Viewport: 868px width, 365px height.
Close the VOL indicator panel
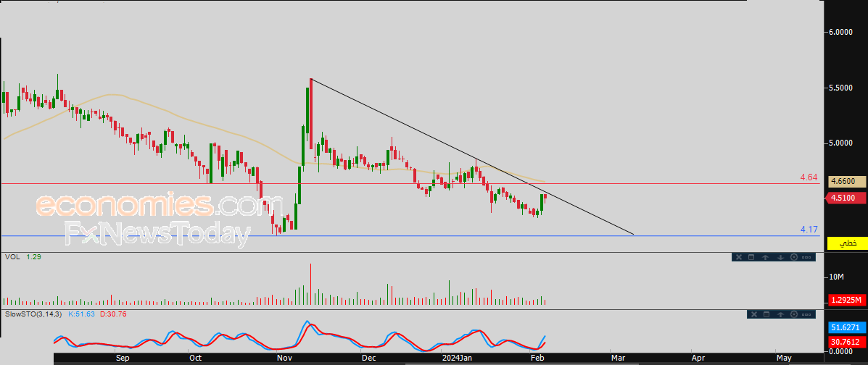tap(739, 257)
